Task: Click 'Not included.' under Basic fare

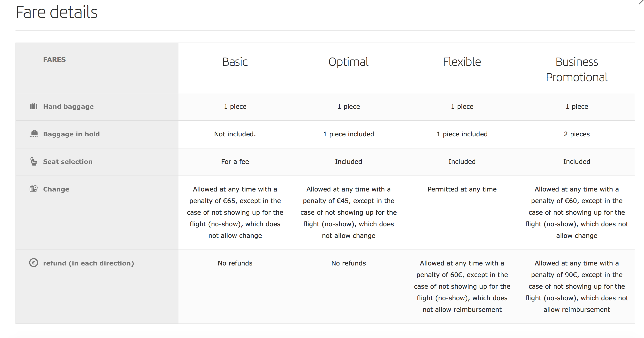Action: (x=235, y=134)
